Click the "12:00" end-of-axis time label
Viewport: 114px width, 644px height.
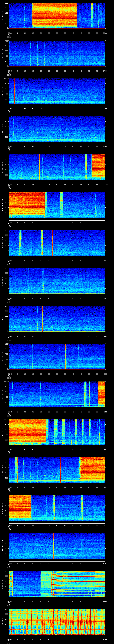(105, 639)
